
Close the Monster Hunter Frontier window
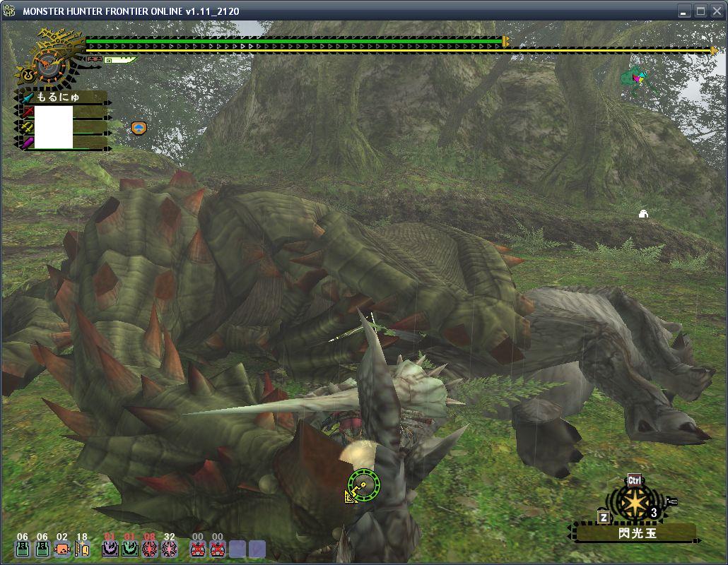point(717,11)
